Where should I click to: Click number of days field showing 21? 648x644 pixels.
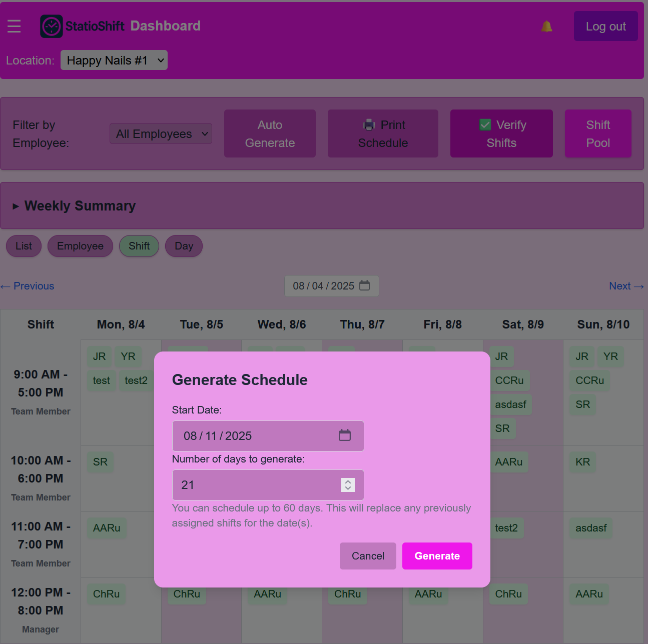[268, 485]
